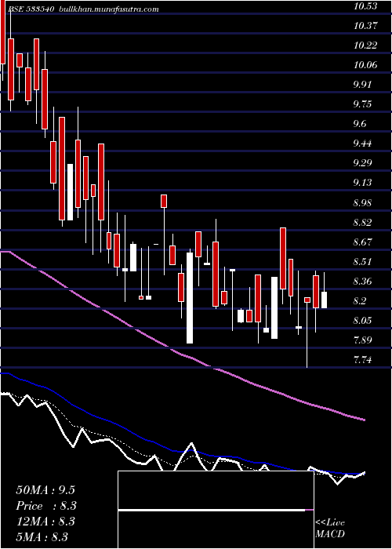Click the 10.22 price axis label
This screenshot has height=549, width=392.
(x=365, y=45)
